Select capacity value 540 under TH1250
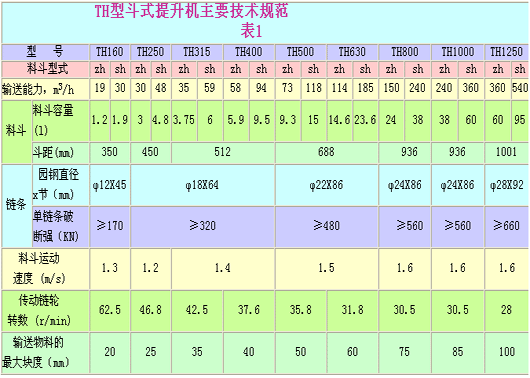530x378 pixels. (520, 88)
